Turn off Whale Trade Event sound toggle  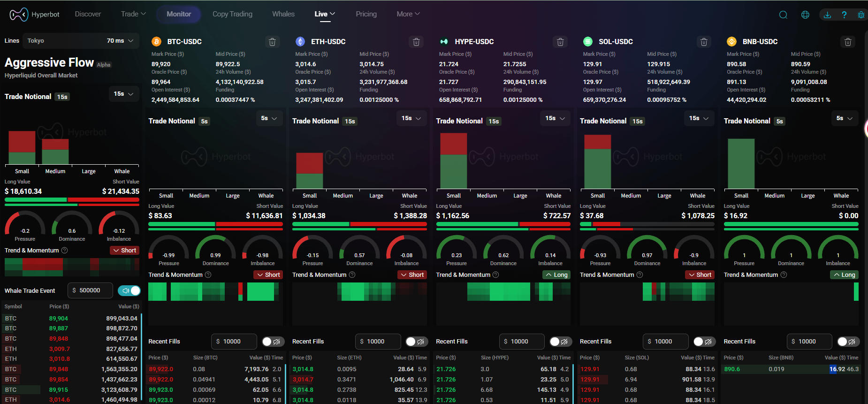click(x=129, y=290)
